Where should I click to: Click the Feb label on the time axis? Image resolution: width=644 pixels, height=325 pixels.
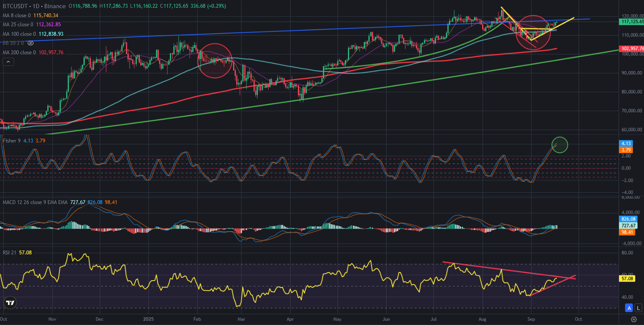(x=197, y=319)
